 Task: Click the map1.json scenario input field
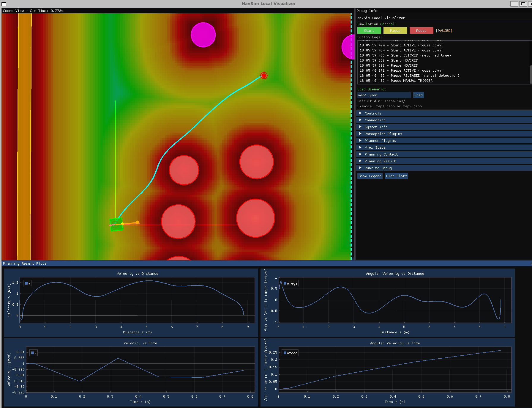383,95
